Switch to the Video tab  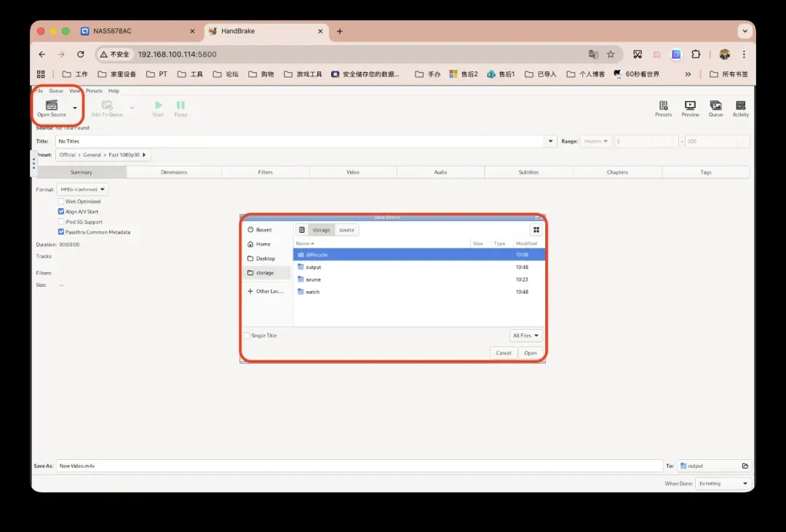(x=353, y=172)
